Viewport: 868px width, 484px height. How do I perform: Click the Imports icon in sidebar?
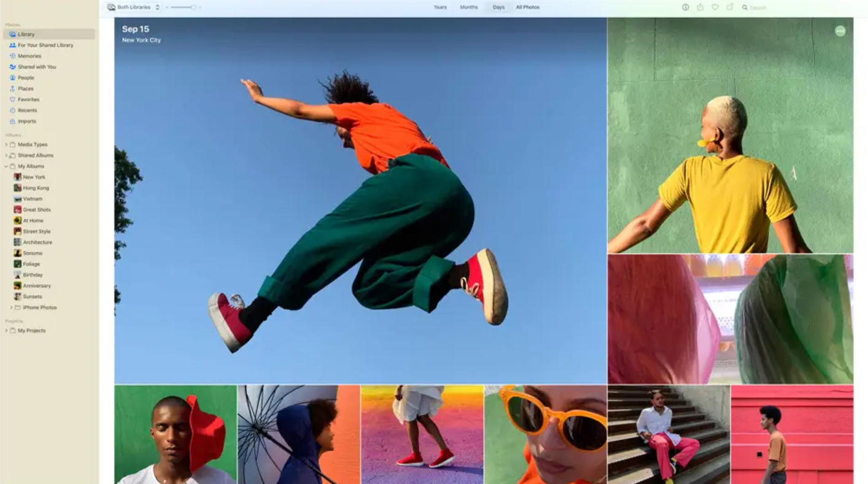pyautogui.click(x=12, y=121)
